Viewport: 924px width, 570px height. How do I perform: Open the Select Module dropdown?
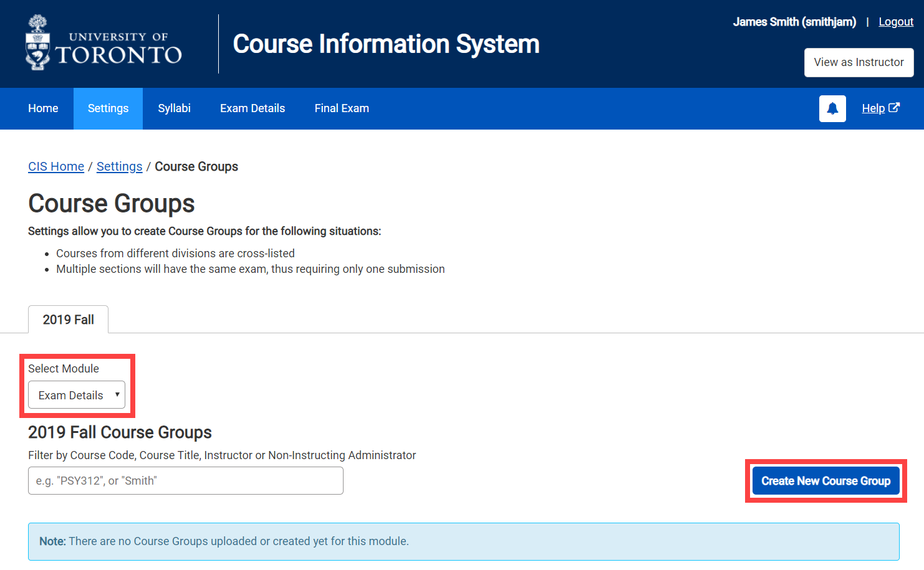pyautogui.click(x=76, y=394)
